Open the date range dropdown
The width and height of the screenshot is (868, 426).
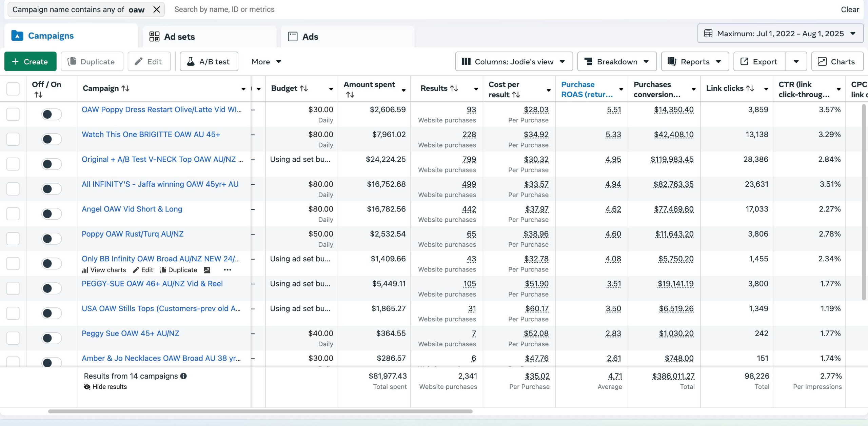pyautogui.click(x=780, y=33)
